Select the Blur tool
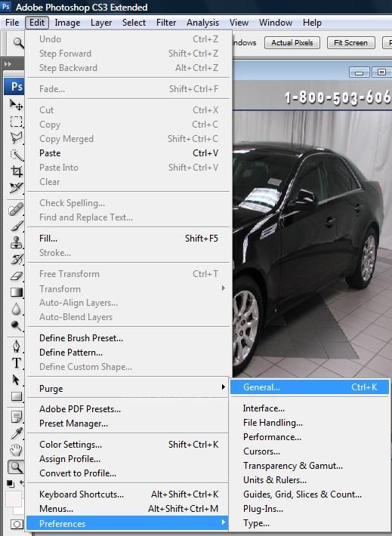This screenshot has width=392, height=536. point(16,309)
